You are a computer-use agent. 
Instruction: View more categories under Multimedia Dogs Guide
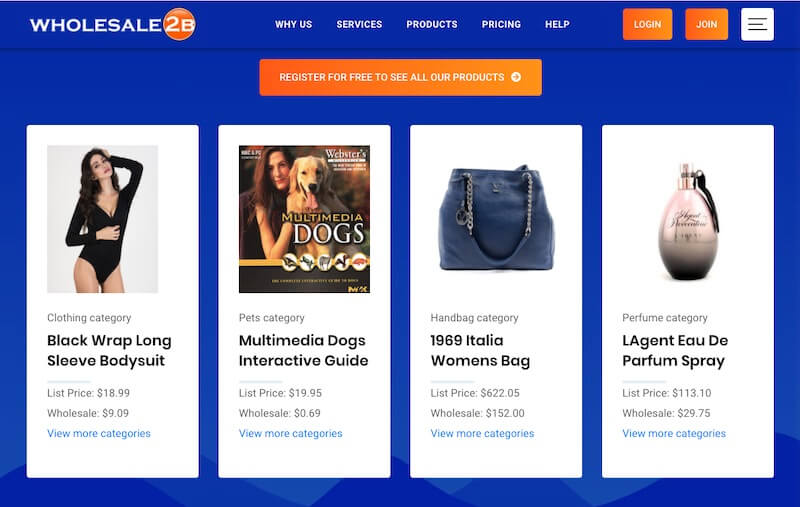coord(291,433)
